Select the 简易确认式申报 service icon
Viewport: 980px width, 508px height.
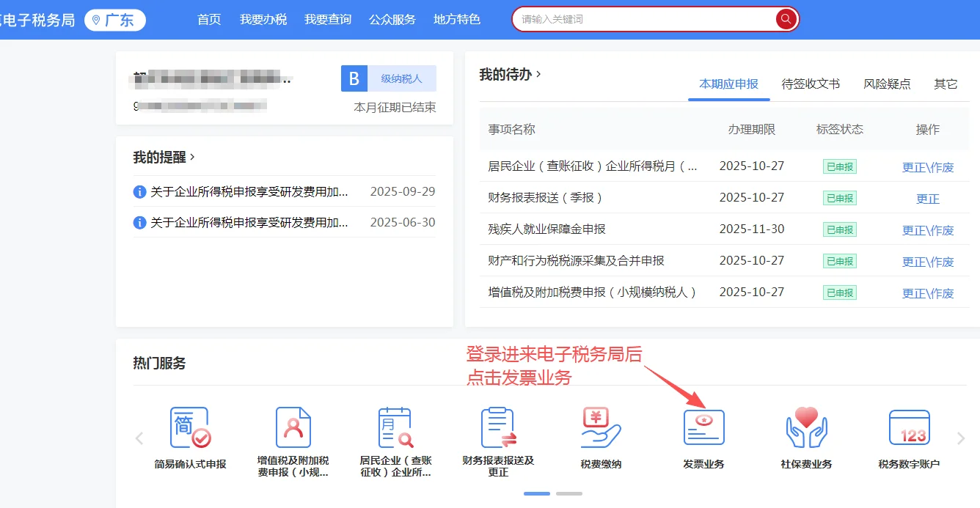tap(189, 427)
